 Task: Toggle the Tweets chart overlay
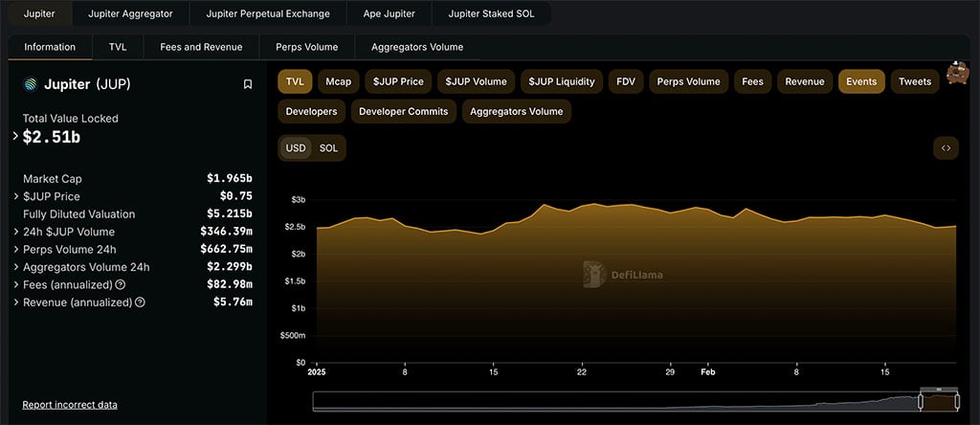[915, 81]
